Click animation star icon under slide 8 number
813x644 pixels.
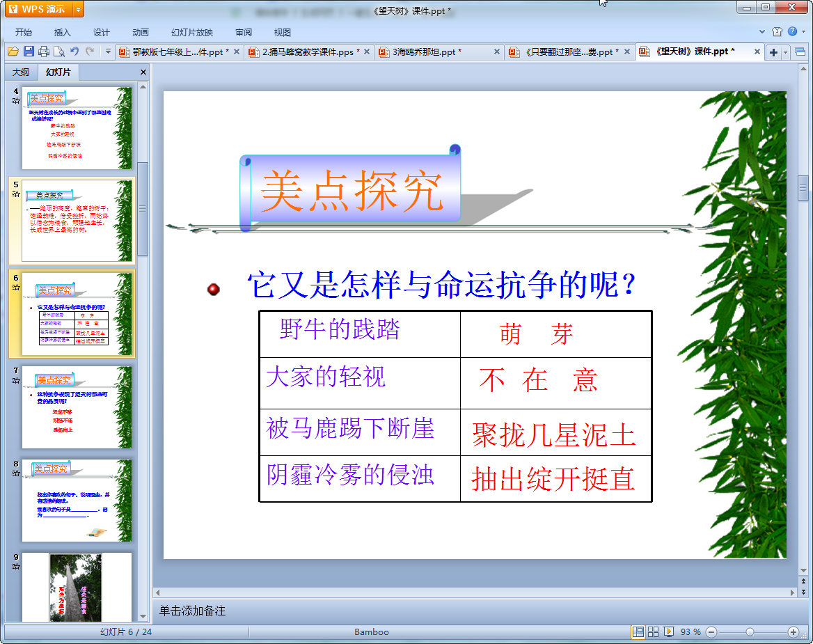pos(16,473)
